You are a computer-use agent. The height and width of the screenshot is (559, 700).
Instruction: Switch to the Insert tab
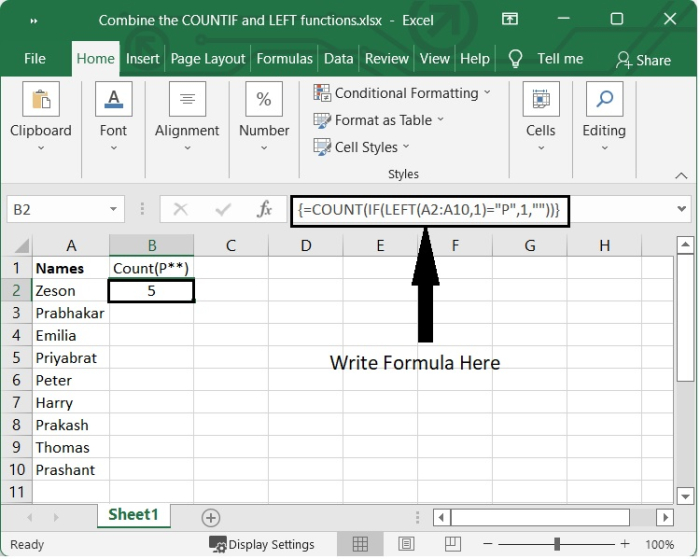[x=142, y=59]
